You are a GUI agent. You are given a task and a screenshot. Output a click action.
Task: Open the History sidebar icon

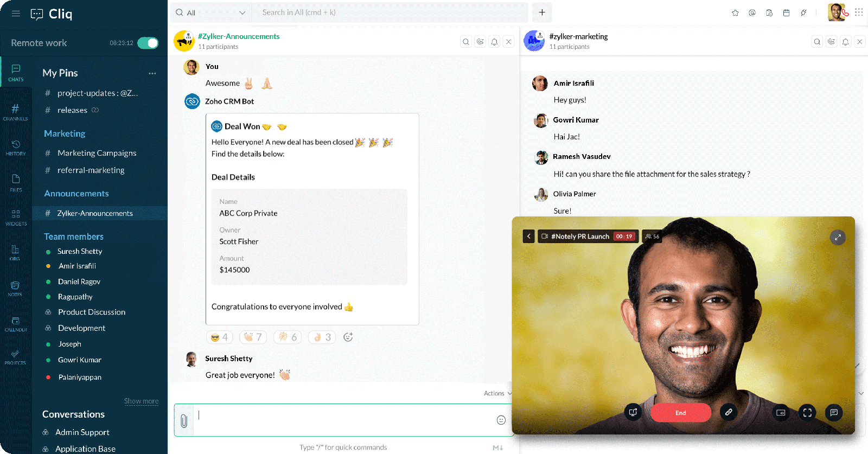(x=15, y=148)
